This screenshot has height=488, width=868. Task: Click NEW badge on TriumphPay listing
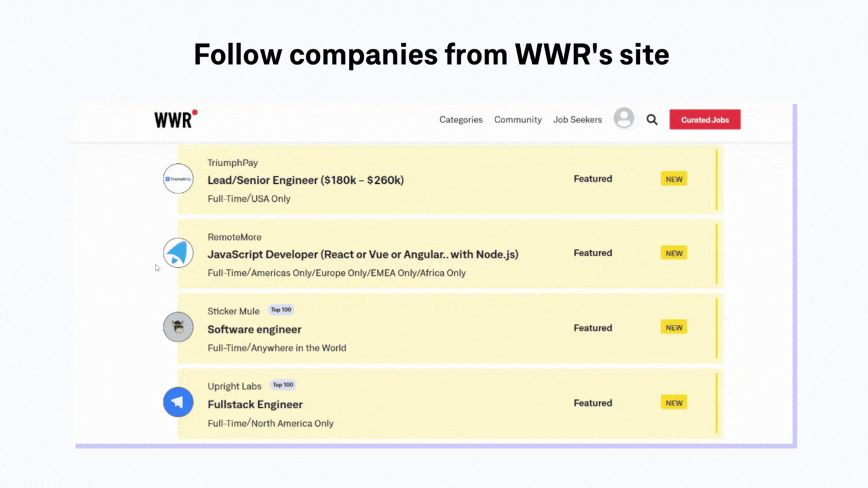[x=673, y=179]
